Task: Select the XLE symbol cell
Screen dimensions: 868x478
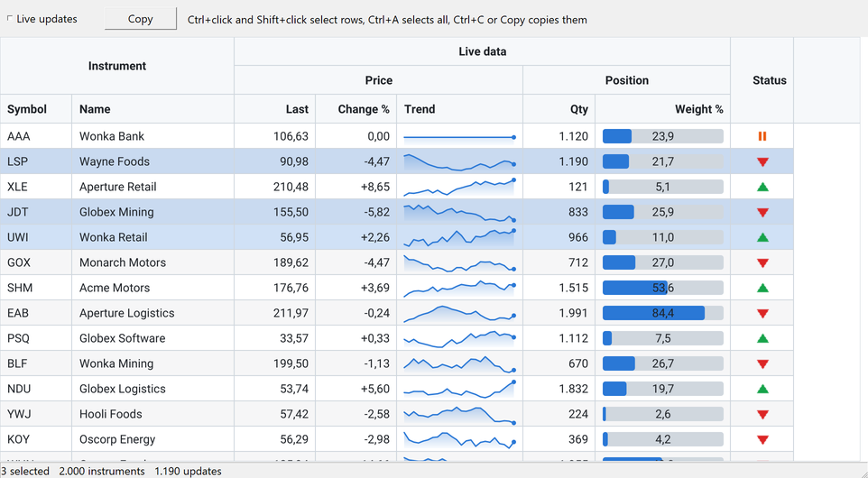Action: pyautogui.click(x=36, y=187)
